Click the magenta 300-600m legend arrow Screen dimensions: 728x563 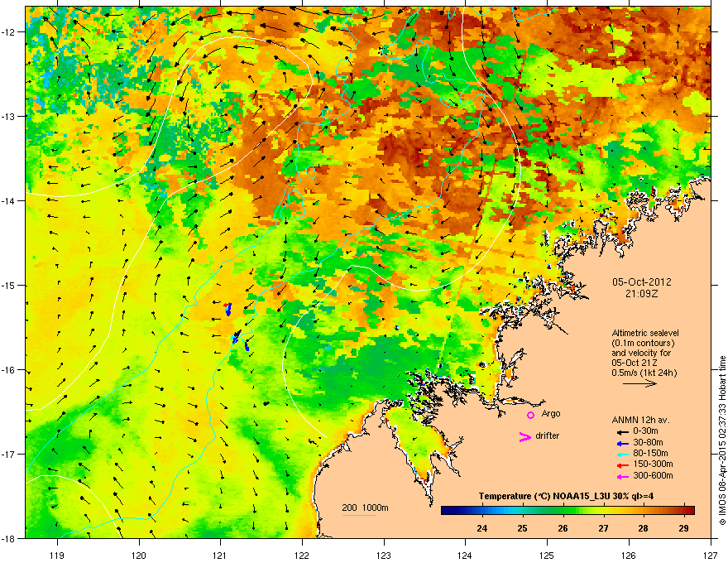(x=623, y=477)
